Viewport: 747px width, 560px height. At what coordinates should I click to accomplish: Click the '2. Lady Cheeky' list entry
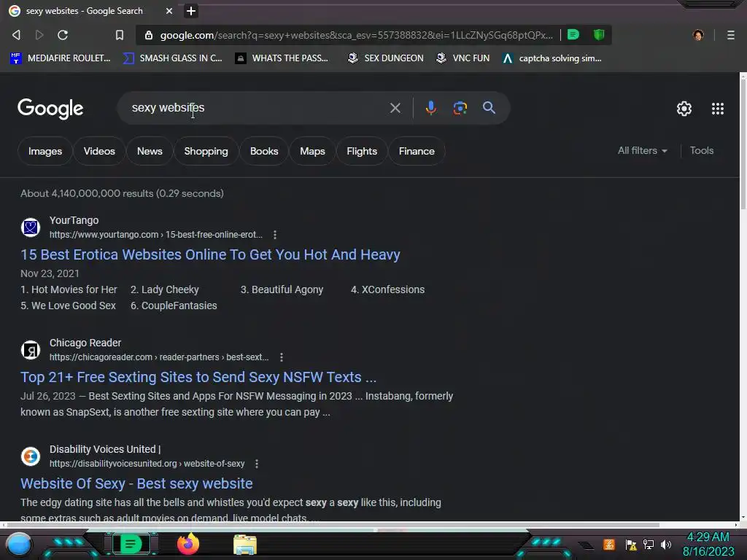click(x=164, y=289)
